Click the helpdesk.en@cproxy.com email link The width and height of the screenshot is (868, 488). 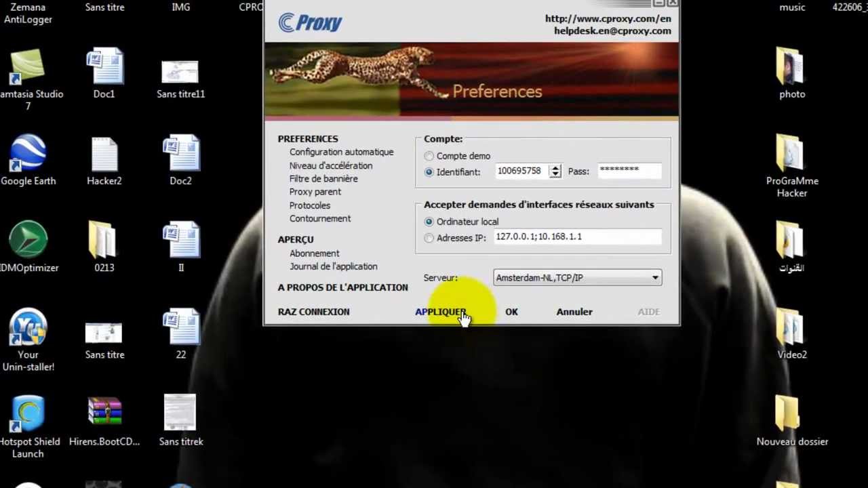coord(612,31)
